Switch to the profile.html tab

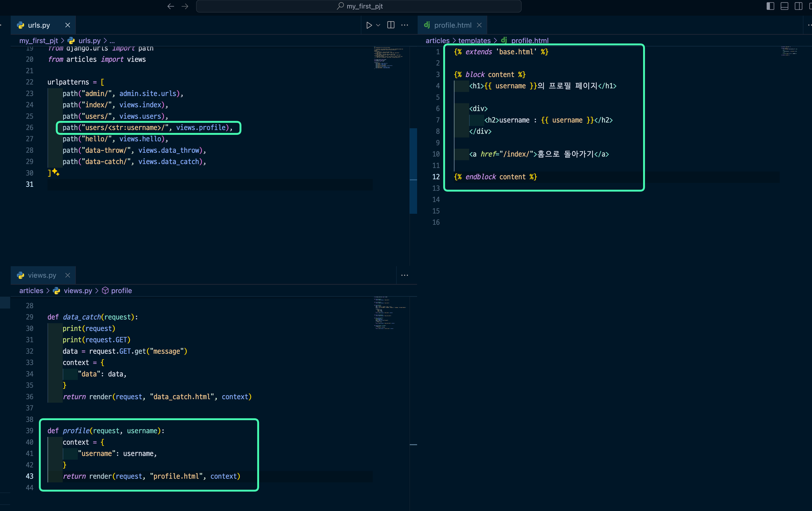tap(452, 25)
